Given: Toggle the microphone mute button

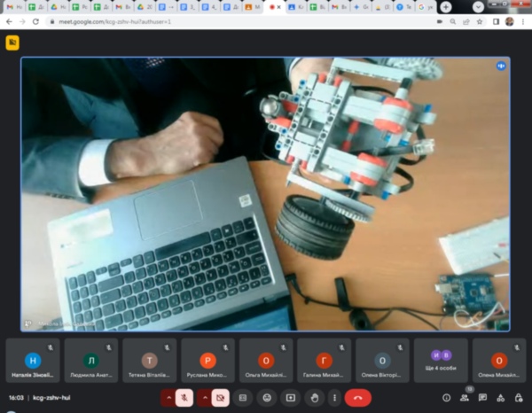Looking at the screenshot, I should click(184, 398).
